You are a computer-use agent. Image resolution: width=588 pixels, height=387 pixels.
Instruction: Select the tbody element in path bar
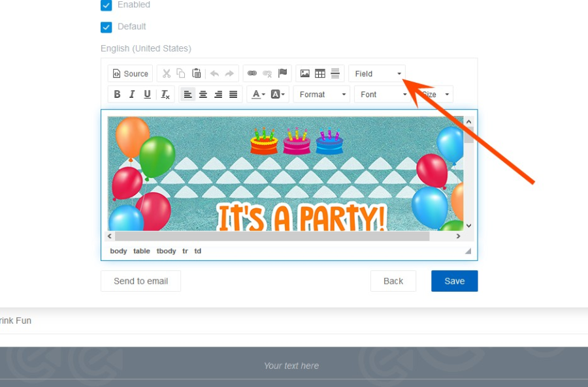click(166, 251)
